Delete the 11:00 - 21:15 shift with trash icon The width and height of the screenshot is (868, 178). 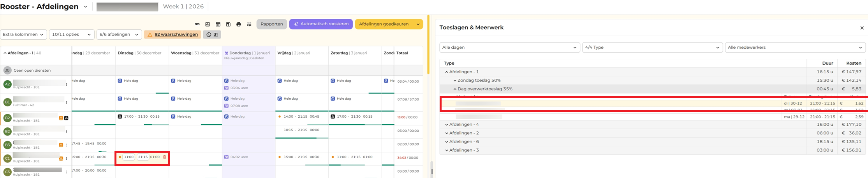pyautogui.click(x=165, y=157)
